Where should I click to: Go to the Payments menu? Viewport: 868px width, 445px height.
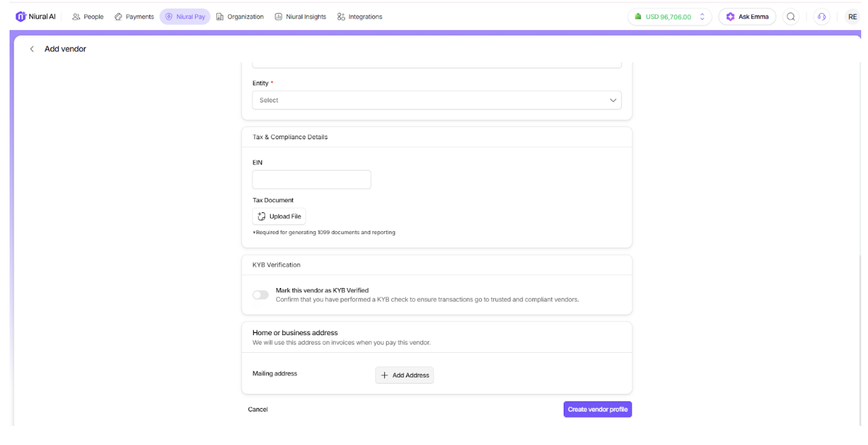134,17
